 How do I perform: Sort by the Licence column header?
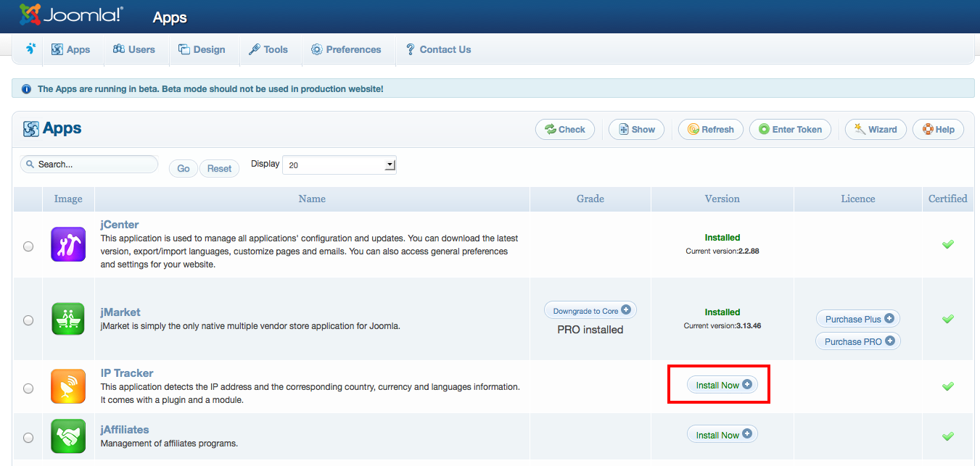(x=858, y=199)
